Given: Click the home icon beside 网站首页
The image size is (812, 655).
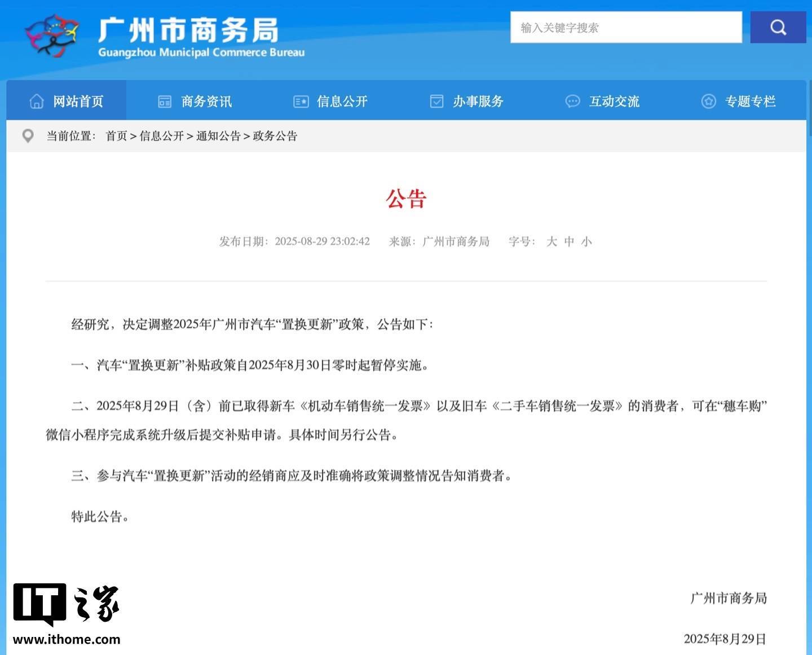Looking at the screenshot, I should click(x=36, y=101).
